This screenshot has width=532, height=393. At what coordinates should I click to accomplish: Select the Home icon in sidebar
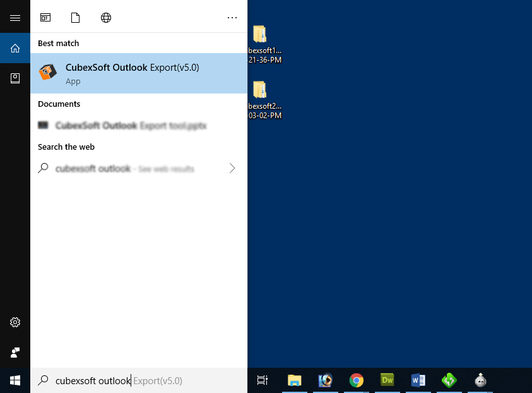click(x=15, y=48)
